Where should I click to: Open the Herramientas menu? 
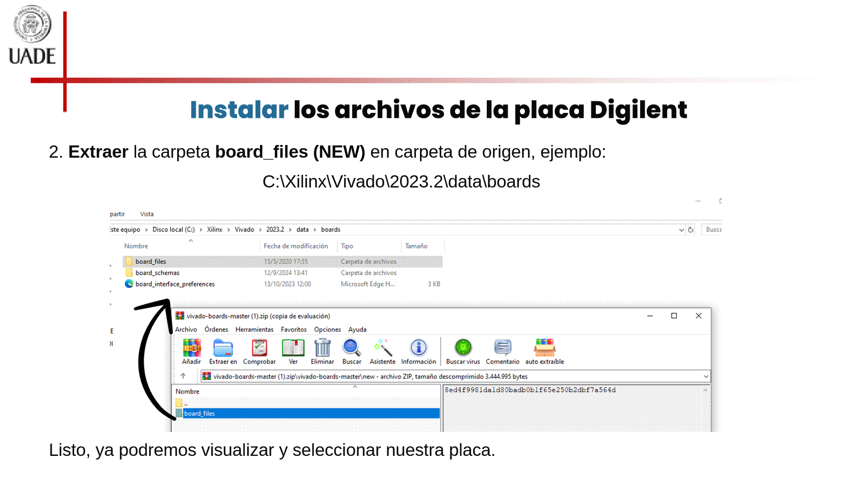[x=254, y=329]
